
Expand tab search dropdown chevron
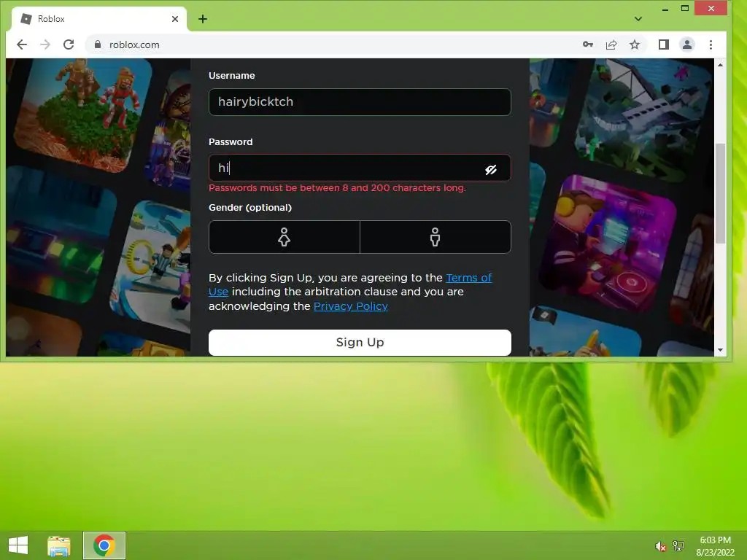click(x=638, y=19)
